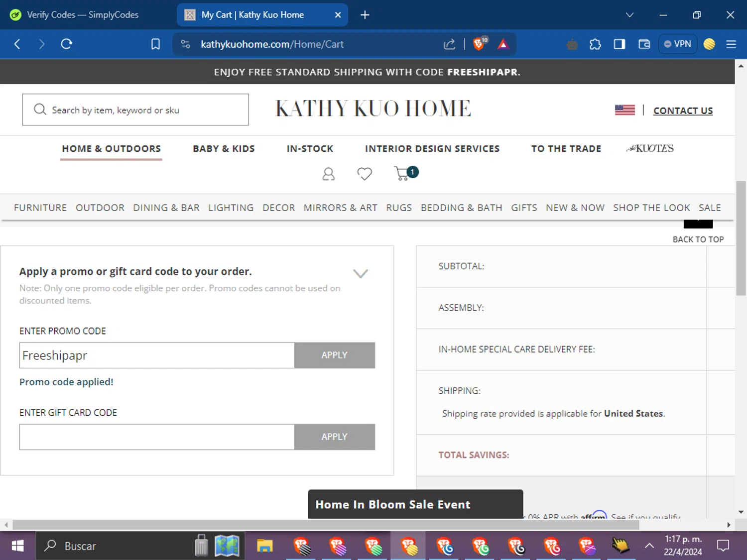Expand the tab search dropdown arrow
Image resolution: width=747 pixels, height=560 pixels.
[x=629, y=15]
